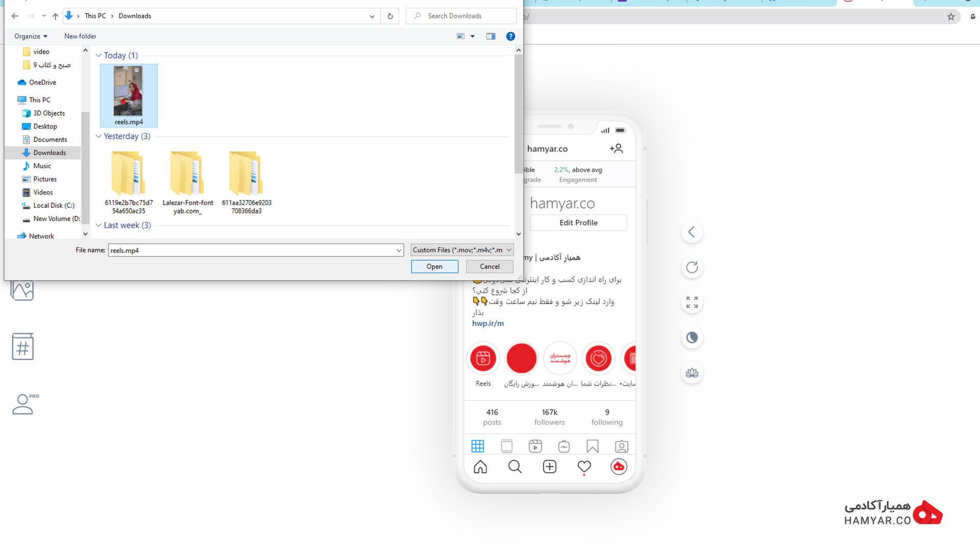
Task: Open the hwp.ir/m bio link
Action: pyautogui.click(x=488, y=323)
